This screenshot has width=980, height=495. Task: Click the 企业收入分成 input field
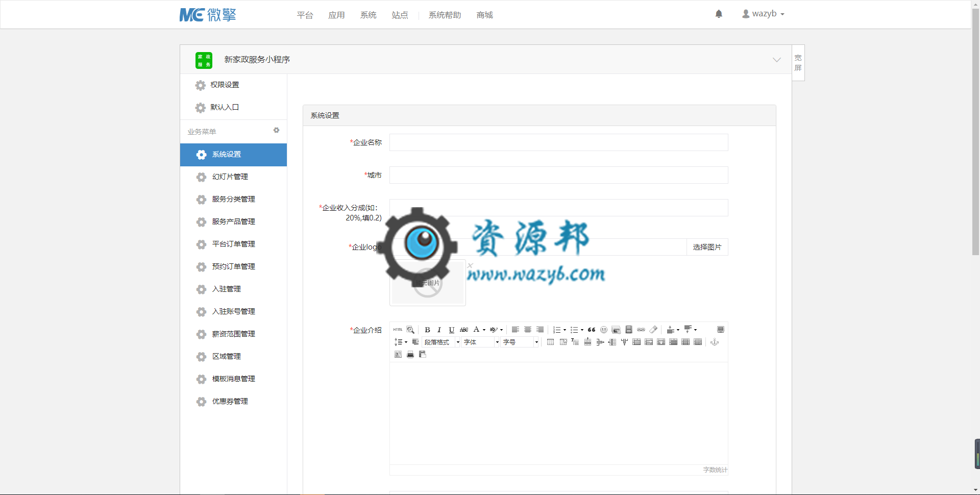point(558,208)
